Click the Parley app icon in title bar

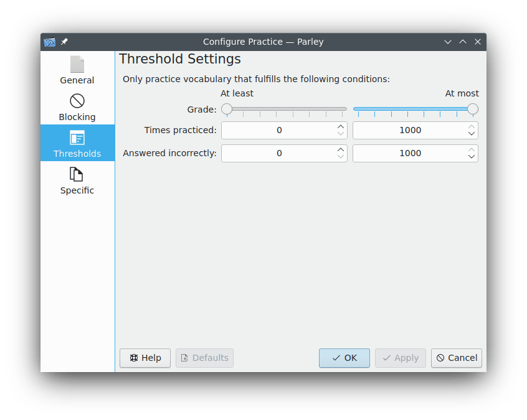click(50, 42)
